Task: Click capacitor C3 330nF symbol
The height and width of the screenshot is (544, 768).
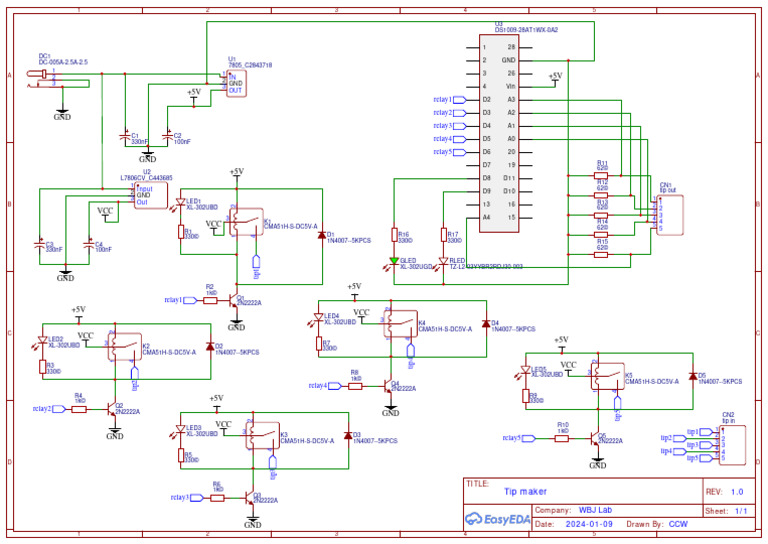Action: 40,246
